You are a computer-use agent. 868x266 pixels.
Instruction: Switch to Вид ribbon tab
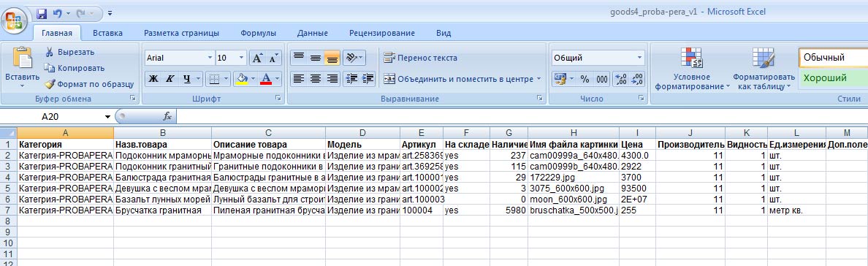(x=443, y=33)
